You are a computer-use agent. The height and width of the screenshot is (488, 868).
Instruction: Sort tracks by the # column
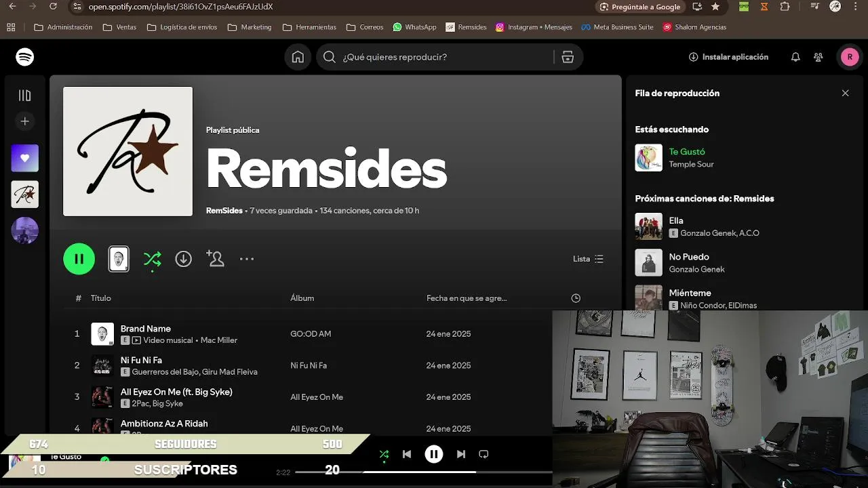click(x=79, y=298)
